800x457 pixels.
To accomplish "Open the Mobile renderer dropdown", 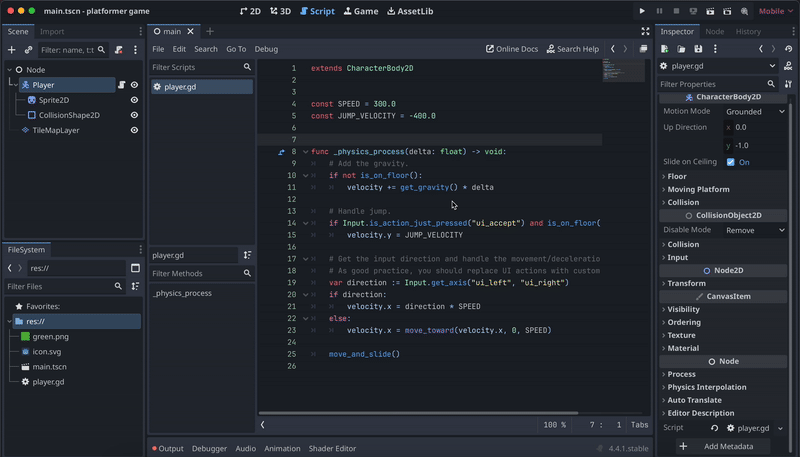I will [x=774, y=11].
